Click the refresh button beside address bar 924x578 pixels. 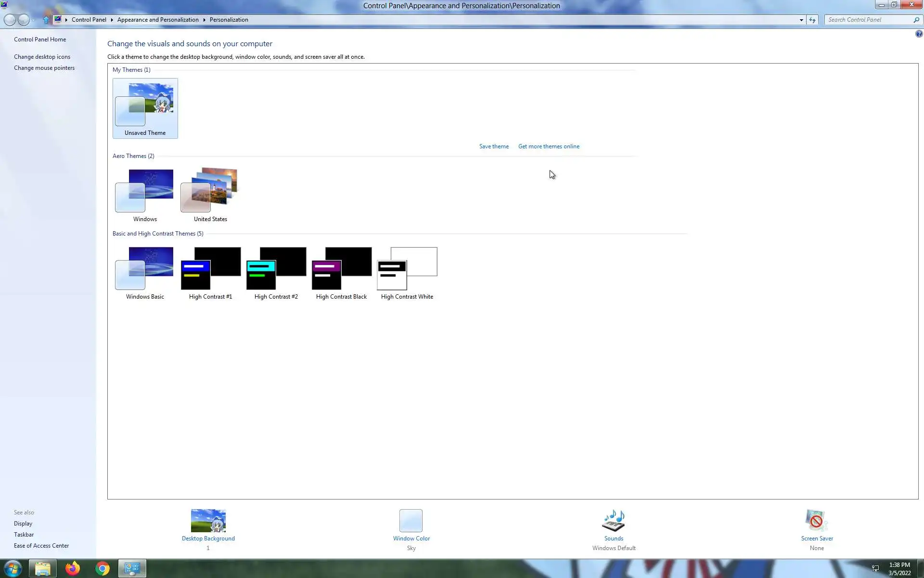[812, 20]
